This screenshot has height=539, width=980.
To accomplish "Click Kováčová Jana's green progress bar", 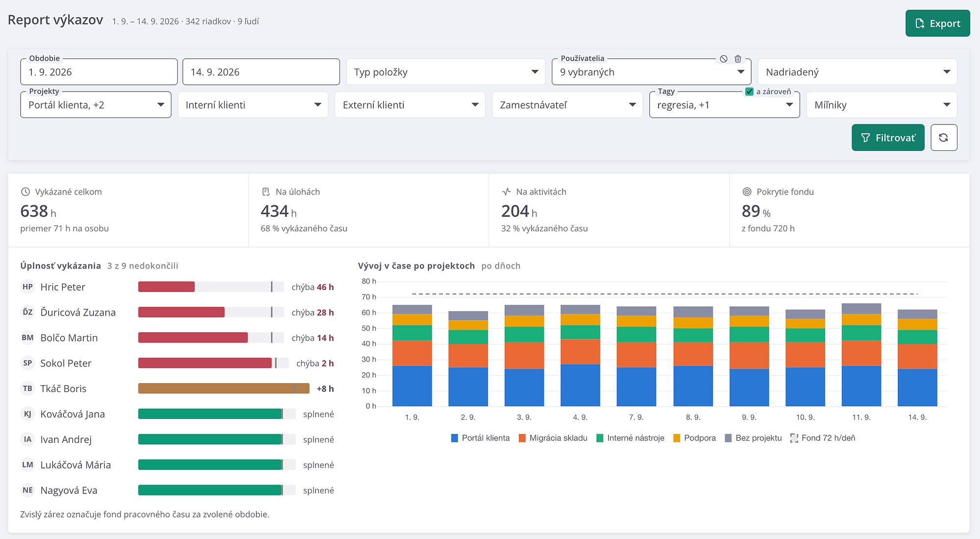I will tap(210, 415).
